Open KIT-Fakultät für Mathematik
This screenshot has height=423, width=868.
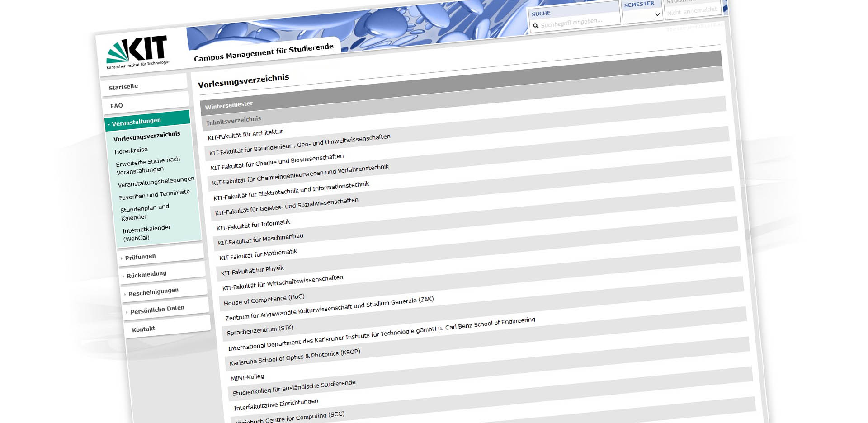(258, 255)
